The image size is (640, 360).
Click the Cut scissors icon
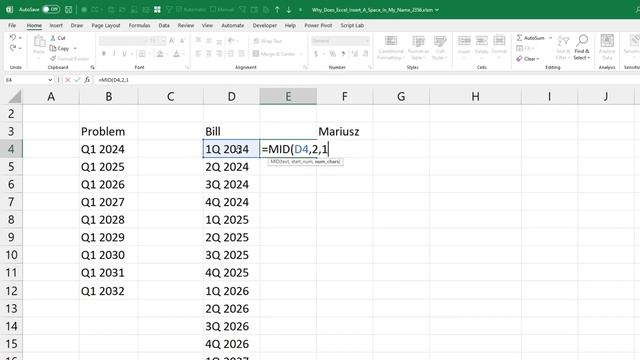pyautogui.click(x=53, y=38)
